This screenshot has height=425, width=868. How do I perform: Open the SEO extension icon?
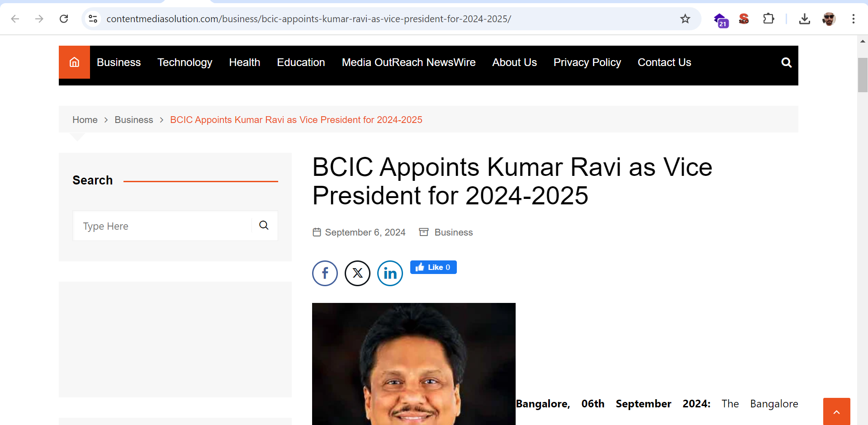[x=744, y=19]
